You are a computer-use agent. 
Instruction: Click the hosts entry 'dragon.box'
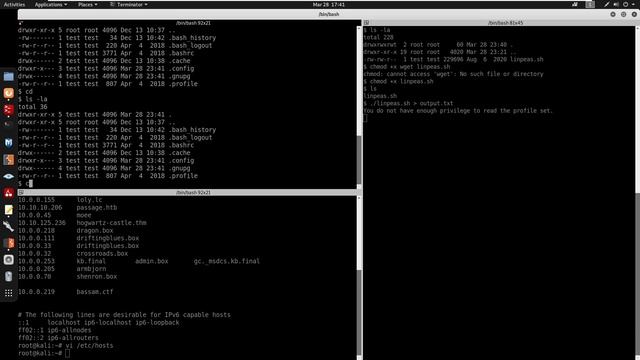(95, 231)
